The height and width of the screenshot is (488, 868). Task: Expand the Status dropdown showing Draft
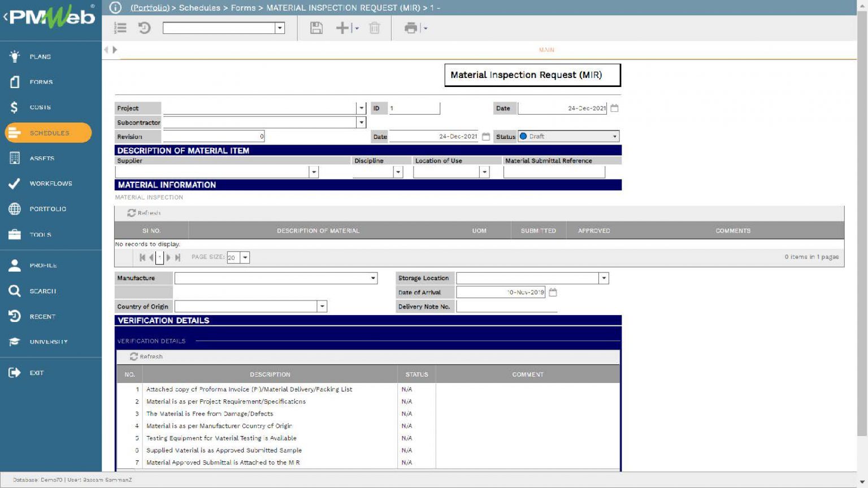[x=615, y=136]
